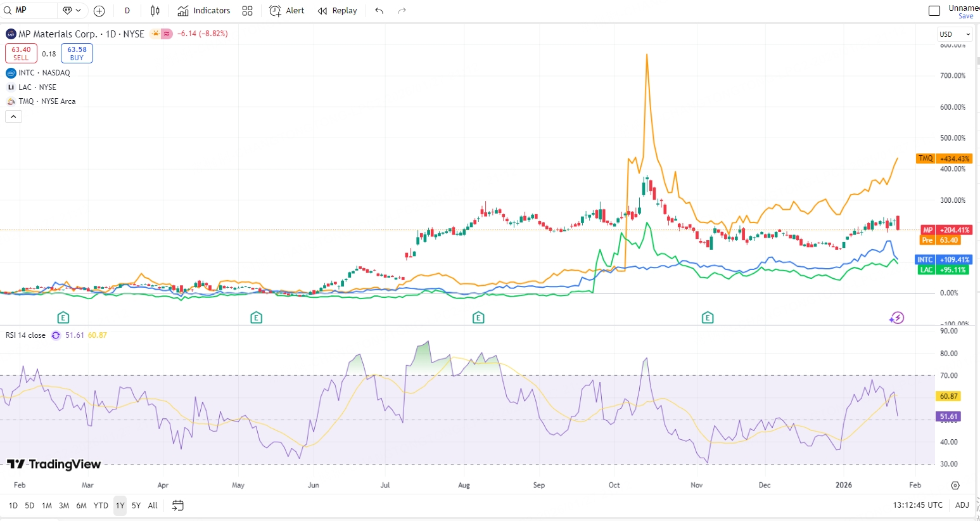The width and height of the screenshot is (980, 521).
Task: Click the MP +204.41% price label
Action: click(x=946, y=230)
